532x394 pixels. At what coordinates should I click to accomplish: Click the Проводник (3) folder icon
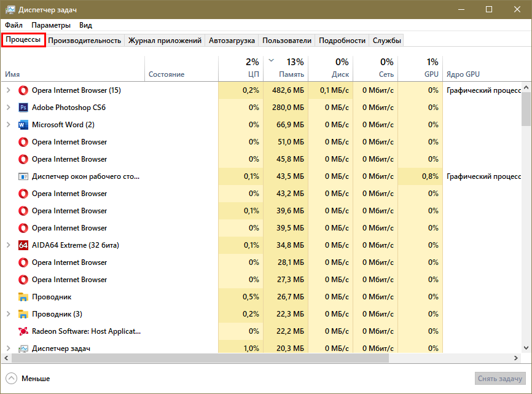23,314
